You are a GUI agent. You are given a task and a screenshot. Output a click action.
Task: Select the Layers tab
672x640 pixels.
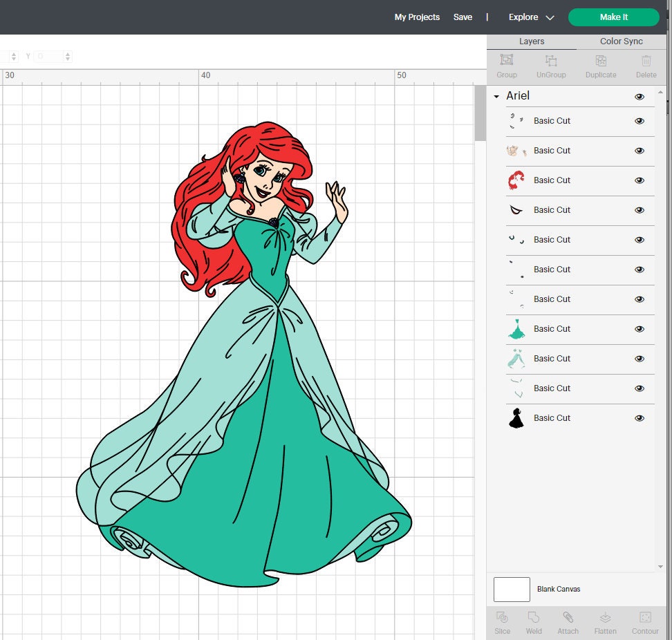(532, 41)
